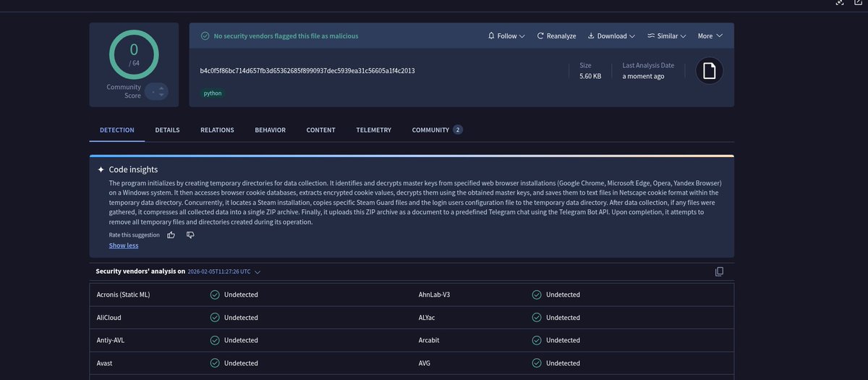Expand the analysis date chevron
Screen dimensions: 868x380
click(258, 272)
